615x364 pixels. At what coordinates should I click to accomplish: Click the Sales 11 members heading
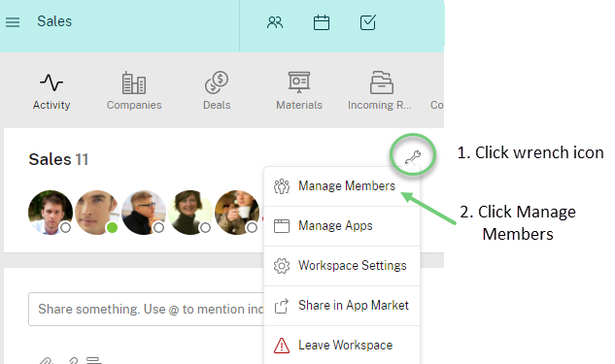pos(58,159)
